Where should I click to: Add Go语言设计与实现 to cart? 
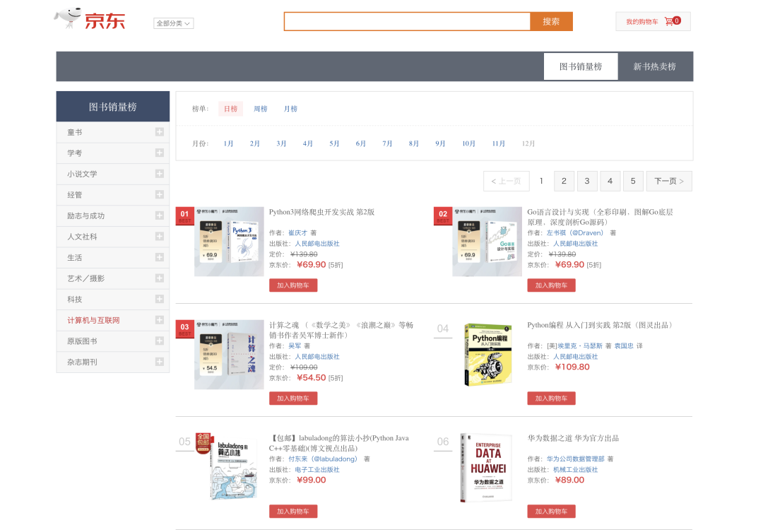pos(551,285)
